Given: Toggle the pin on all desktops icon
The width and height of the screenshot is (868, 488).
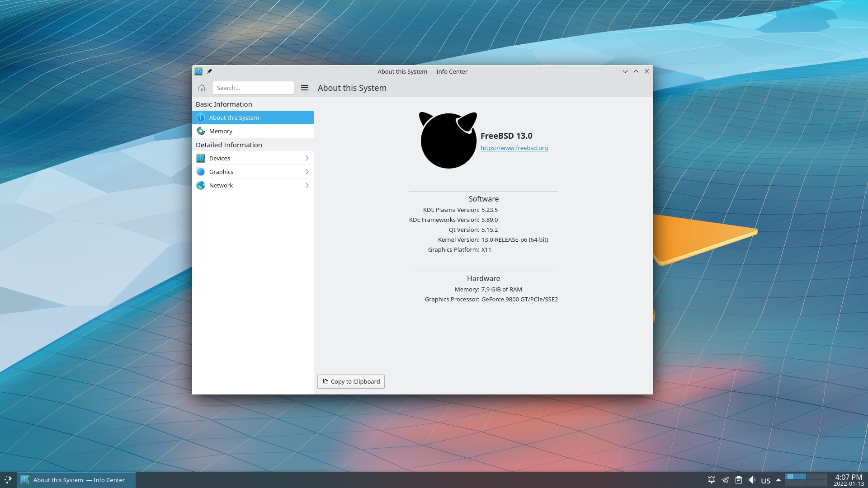Looking at the screenshot, I should (209, 71).
